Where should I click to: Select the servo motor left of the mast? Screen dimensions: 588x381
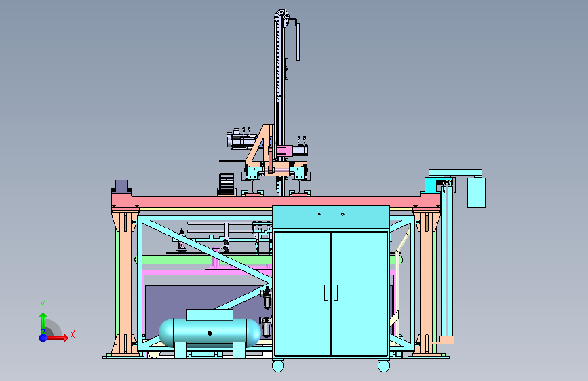tap(241, 140)
